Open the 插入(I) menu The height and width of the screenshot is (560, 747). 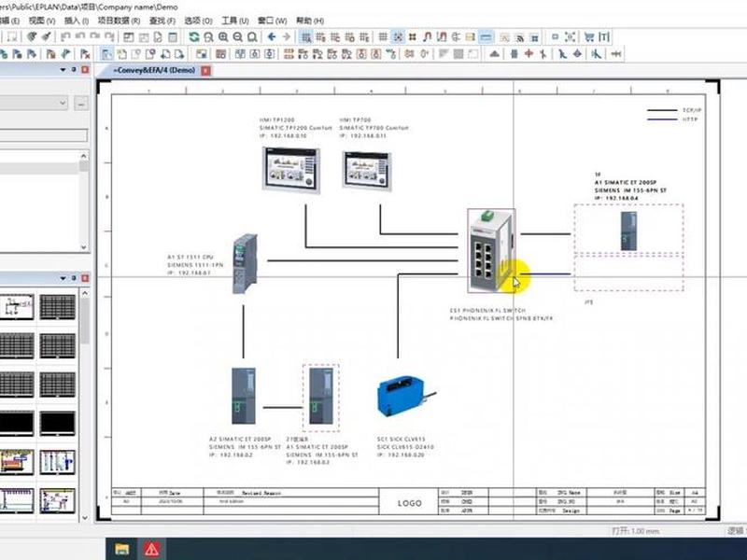click(x=77, y=21)
